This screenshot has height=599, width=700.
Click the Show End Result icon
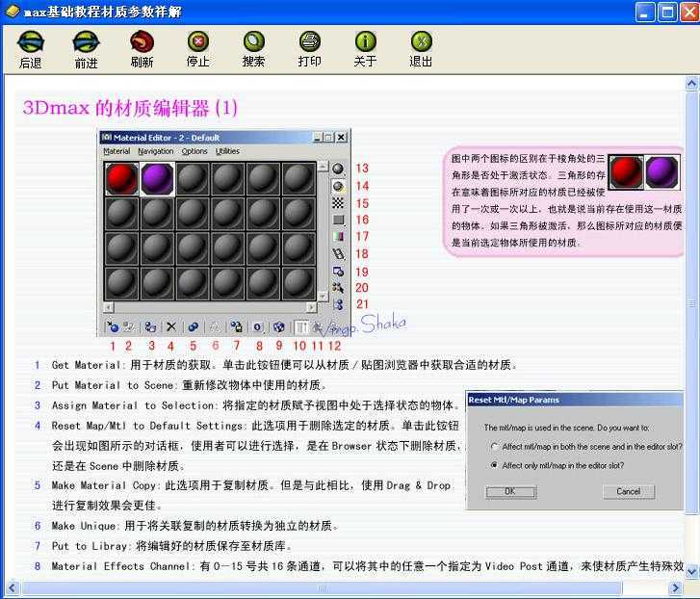[301, 327]
